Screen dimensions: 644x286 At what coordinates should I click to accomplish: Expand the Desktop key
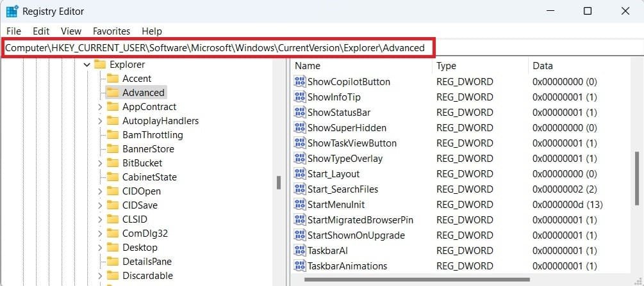tap(100, 248)
